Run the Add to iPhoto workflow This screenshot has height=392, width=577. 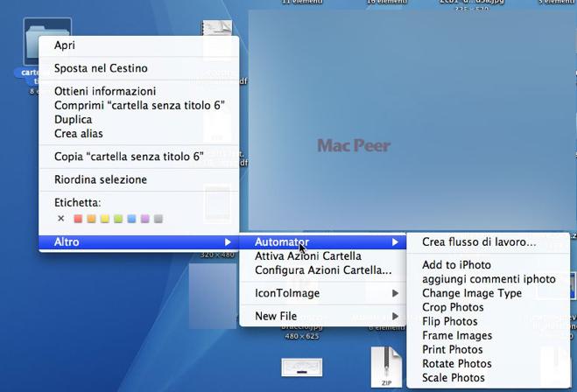pos(489,265)
